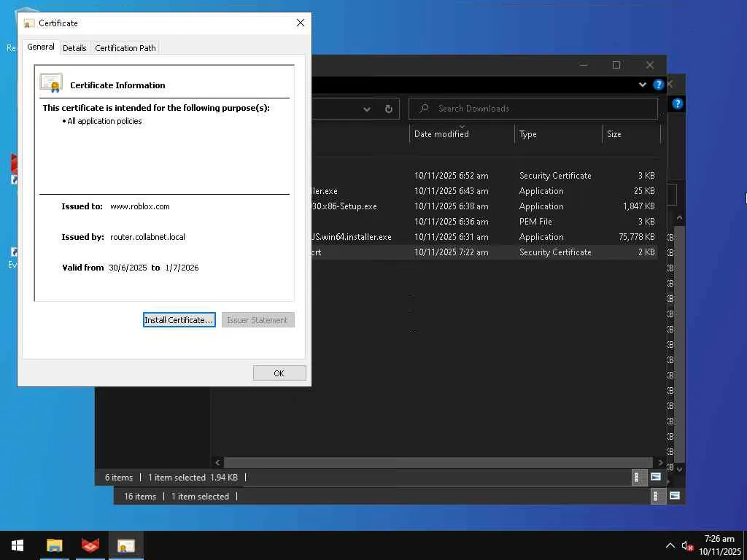
Task: Open the Windows Start menu
Action: coord(18,545)
